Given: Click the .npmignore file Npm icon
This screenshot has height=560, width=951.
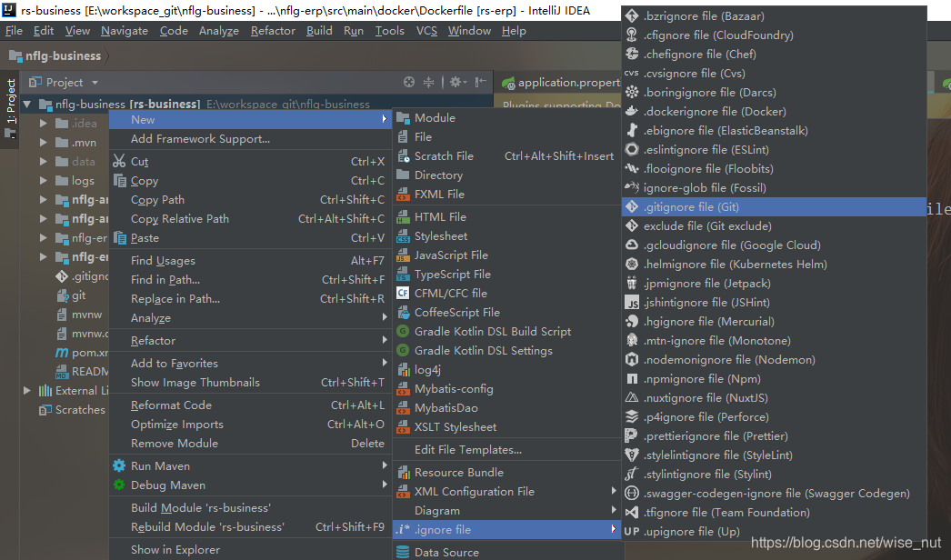Looking at the screenshot, I should click(632, 378).
